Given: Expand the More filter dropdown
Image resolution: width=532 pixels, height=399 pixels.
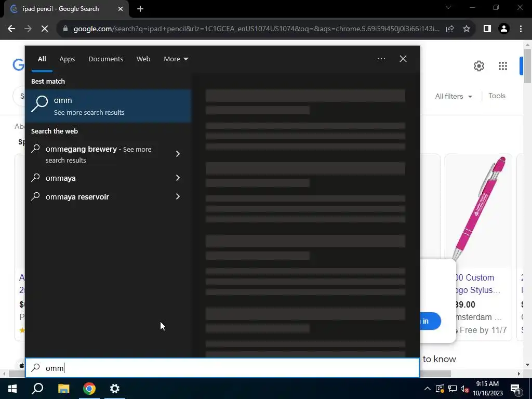Looking at the screenshot, I should tap(176, 59).
